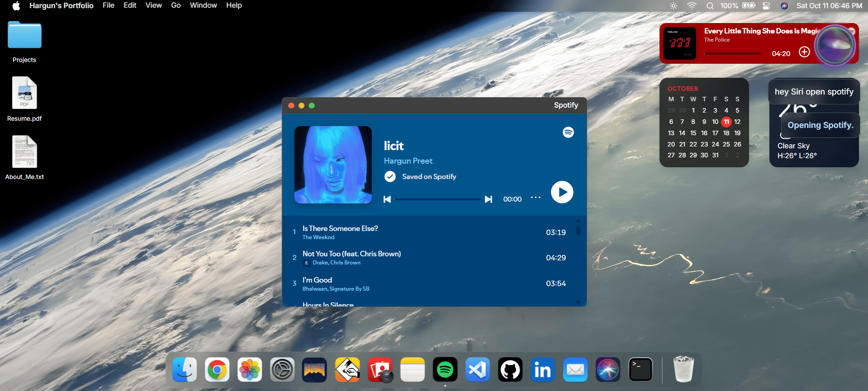Viewport: 868px width, 391px height.
Task: Open the Go menu
Action: 176,5
